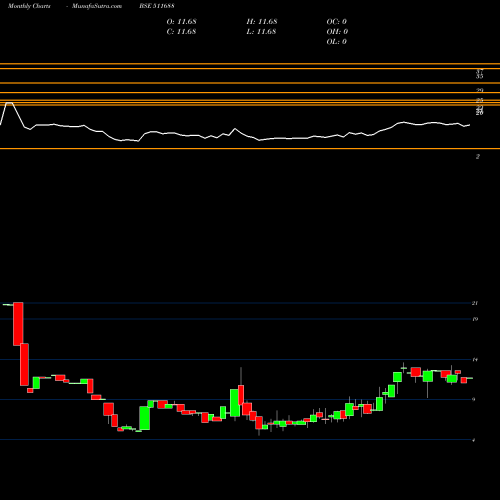The height and width of the screenshot is (500, 500).
Task: Click the "9" price axis label
Action: click(474, 399)
